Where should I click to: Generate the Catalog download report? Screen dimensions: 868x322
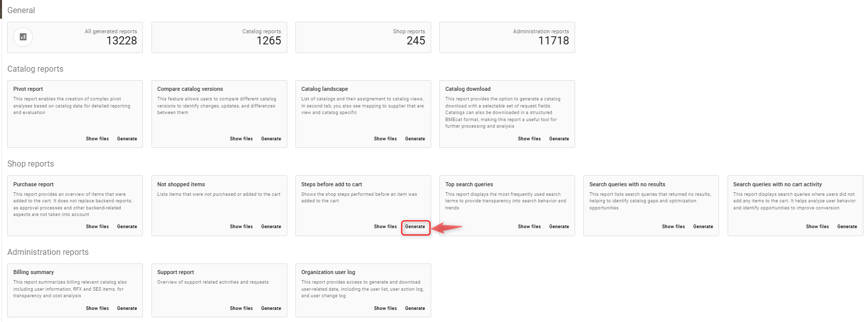(x=559, y=139)
